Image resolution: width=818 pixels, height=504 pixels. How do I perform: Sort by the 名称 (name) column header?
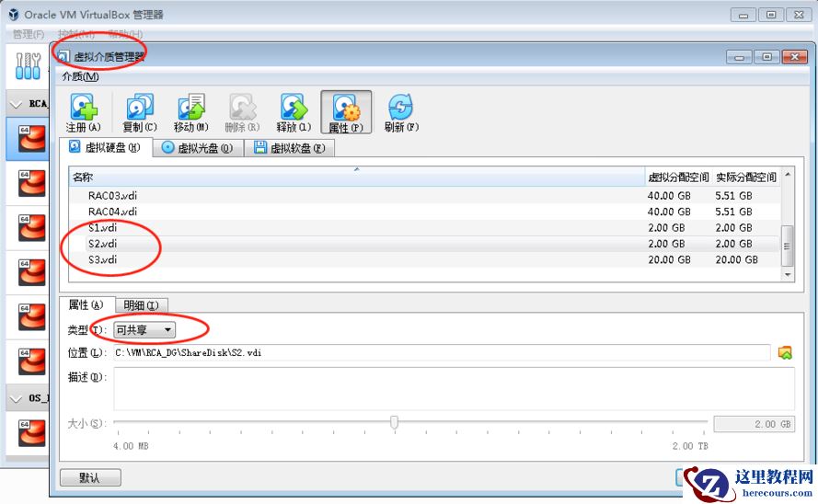click(357, 178)
